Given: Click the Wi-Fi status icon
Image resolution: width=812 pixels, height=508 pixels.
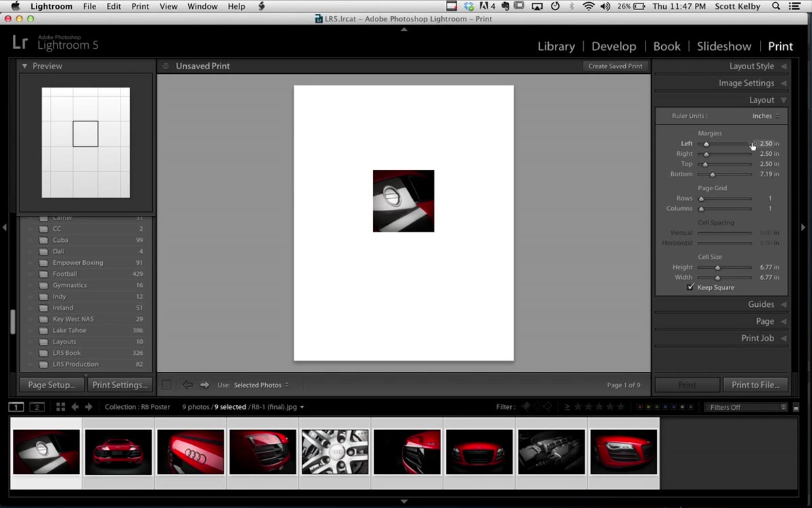Looking at the screenshot, I should coord(588,6).
